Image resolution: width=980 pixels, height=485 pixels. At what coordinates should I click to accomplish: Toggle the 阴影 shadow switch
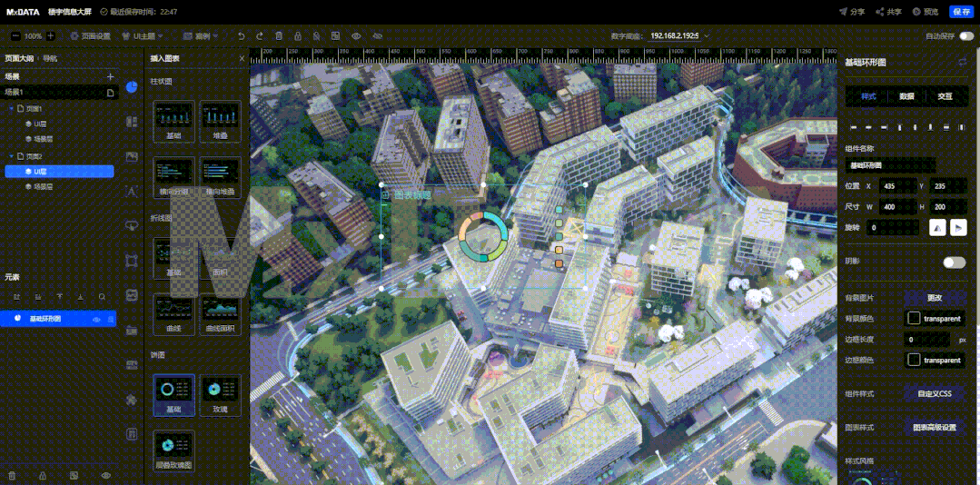954,262
